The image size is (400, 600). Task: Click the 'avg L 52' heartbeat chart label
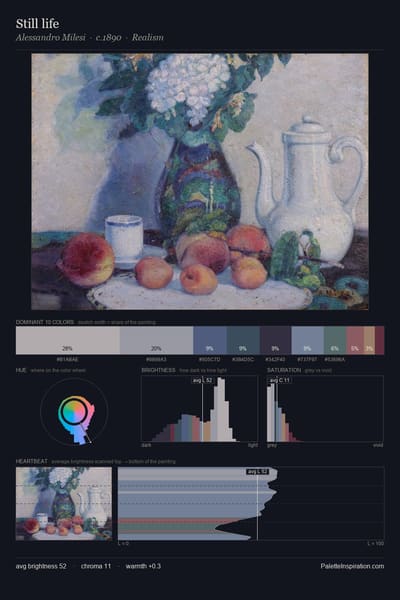(258, 472)
